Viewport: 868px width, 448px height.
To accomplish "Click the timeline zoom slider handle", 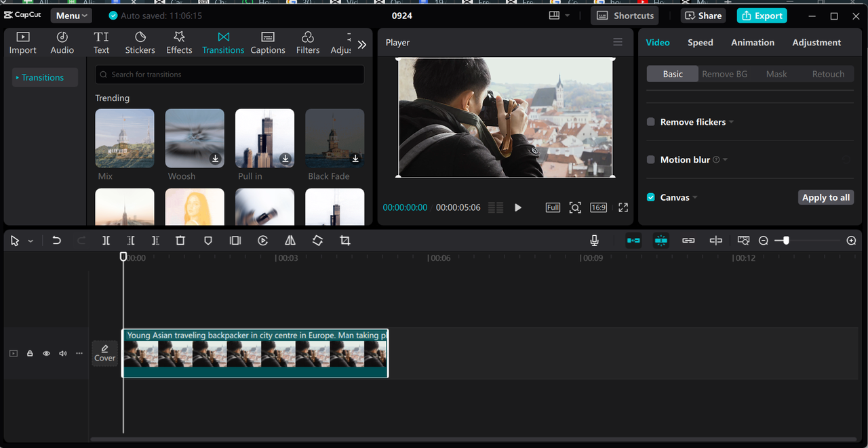I will [x=786, y=241].
